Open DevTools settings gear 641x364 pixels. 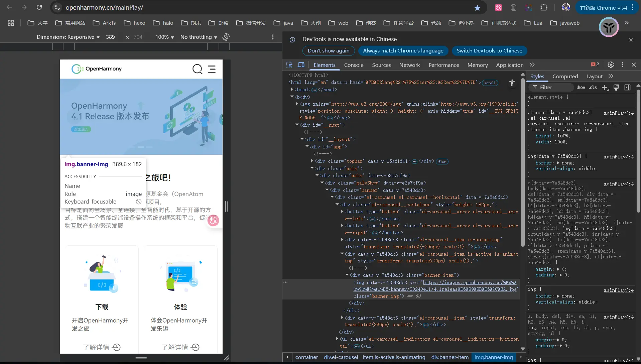(x=611, y=65)
